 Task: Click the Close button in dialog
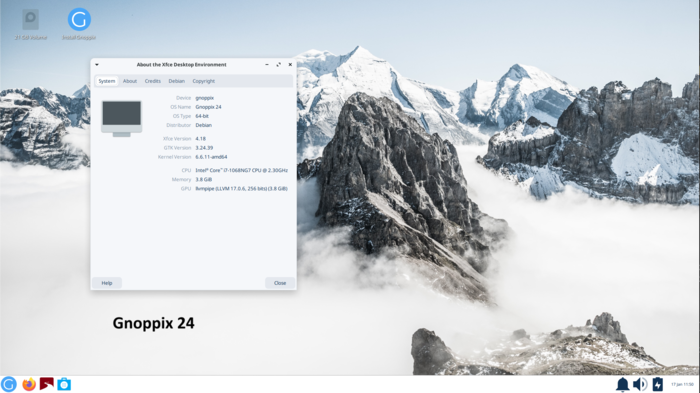coord(280,283)
